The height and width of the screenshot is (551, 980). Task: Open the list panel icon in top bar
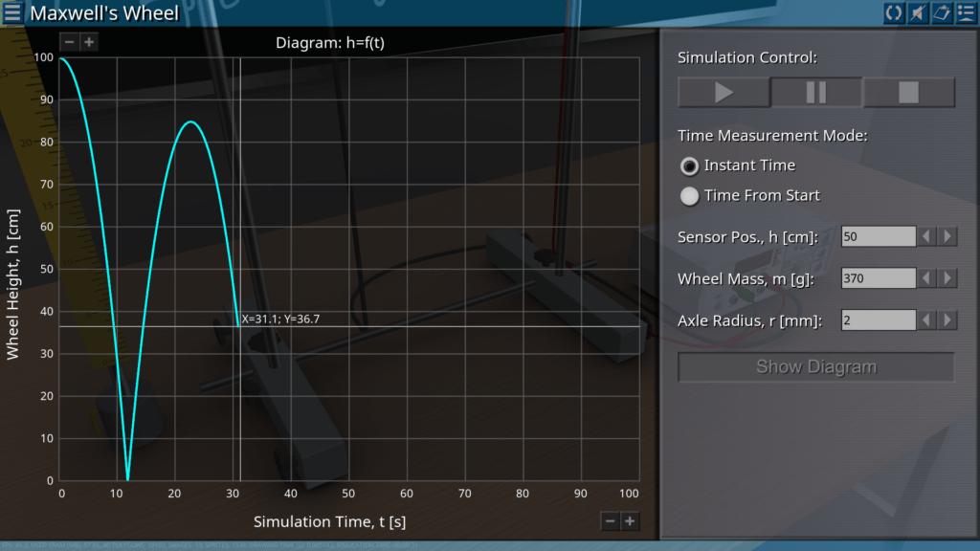pyautogui.click(x=965, y=12)
